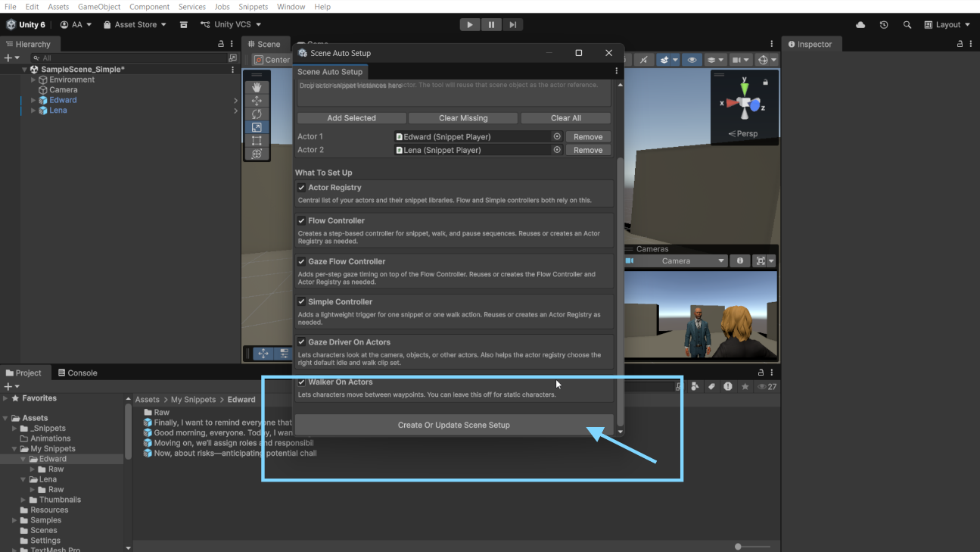This screenshot has height=552, width=980.
Task: Filter Project by type icon
Action: 695,386
